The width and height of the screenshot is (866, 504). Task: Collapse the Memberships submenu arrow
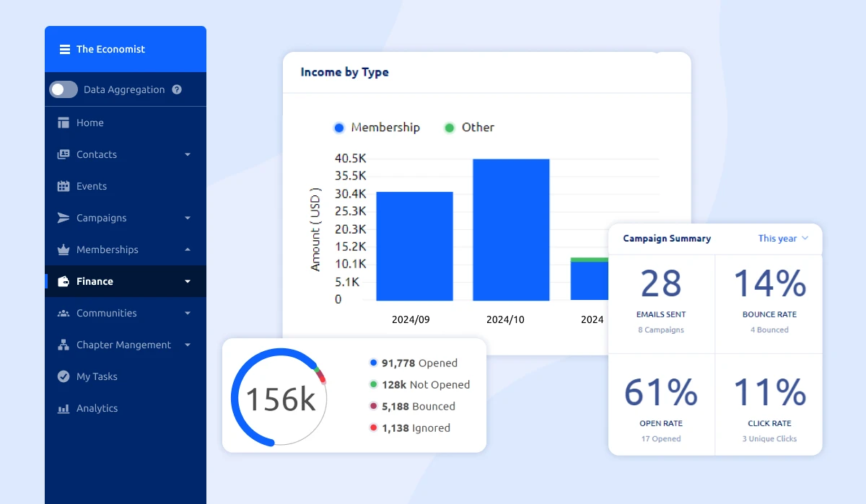(x=188, y=249)
